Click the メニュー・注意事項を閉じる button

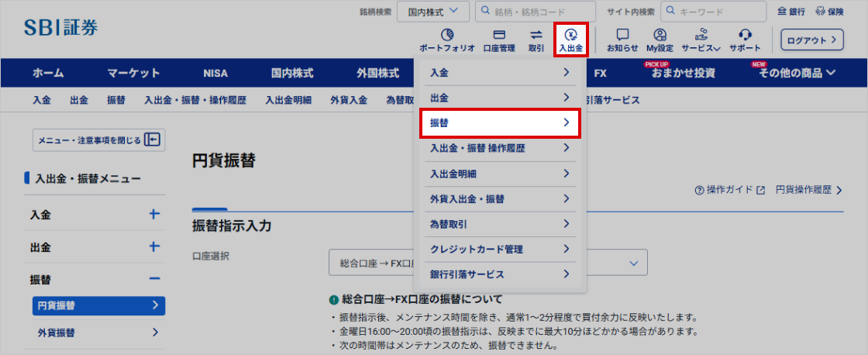coord(98,140)
